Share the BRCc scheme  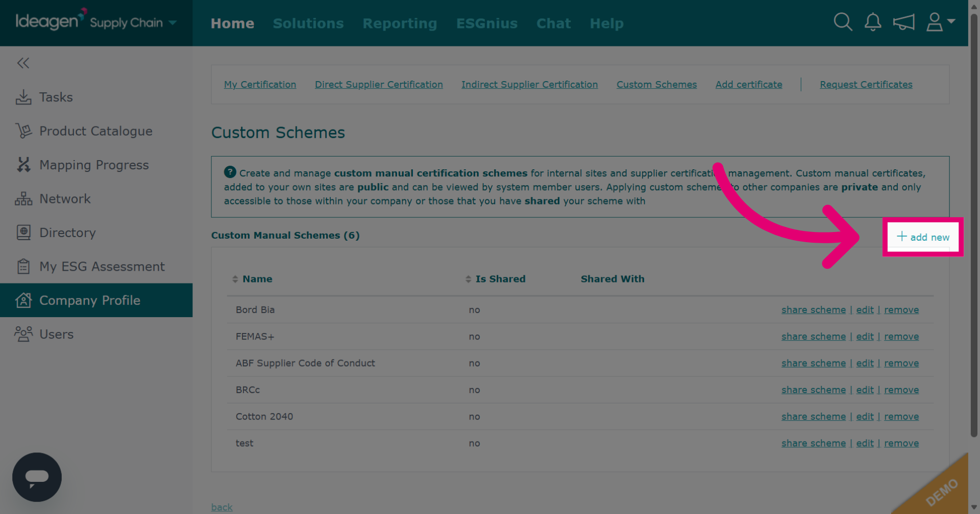pyautogui.click(x=814, y=390)
